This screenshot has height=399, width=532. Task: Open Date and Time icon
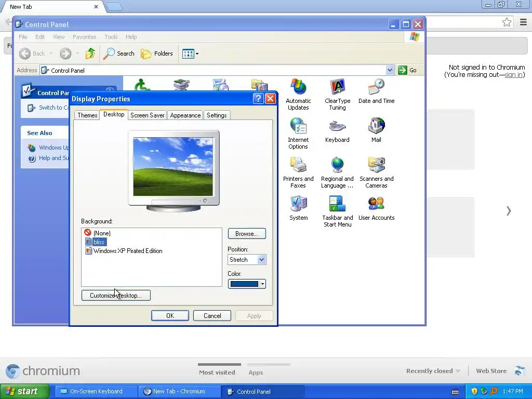[x=376, y=91]
